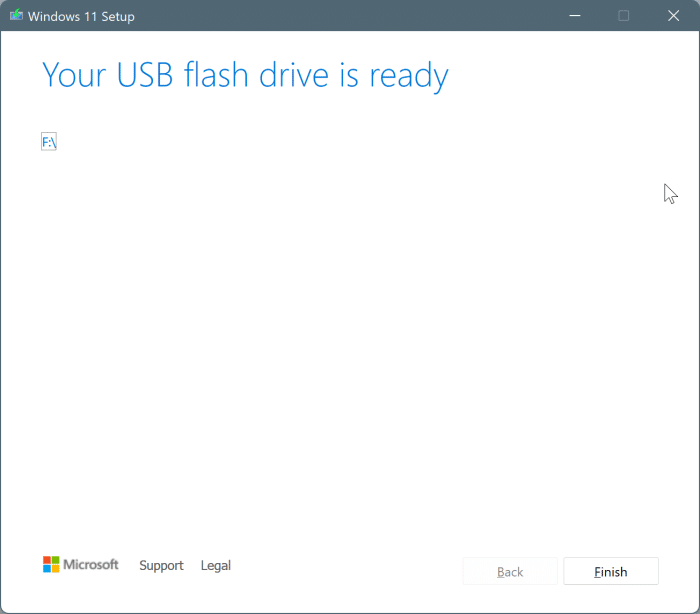The width and height of the screenshot is (700, 614).
Task: Click the 'Your USB flash drive is ready' heading
Action: pyautogui.click(x=245, y=75)
